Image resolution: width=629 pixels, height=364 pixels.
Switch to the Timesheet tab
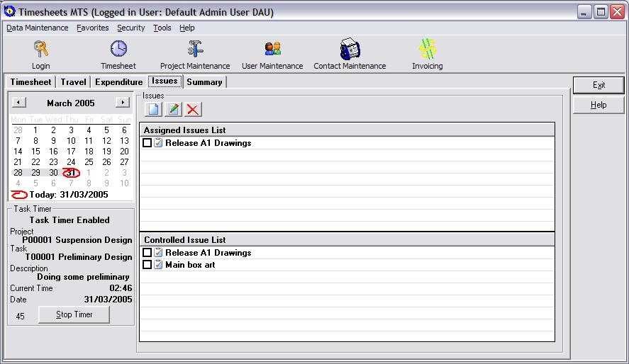(x=31, y=81)
